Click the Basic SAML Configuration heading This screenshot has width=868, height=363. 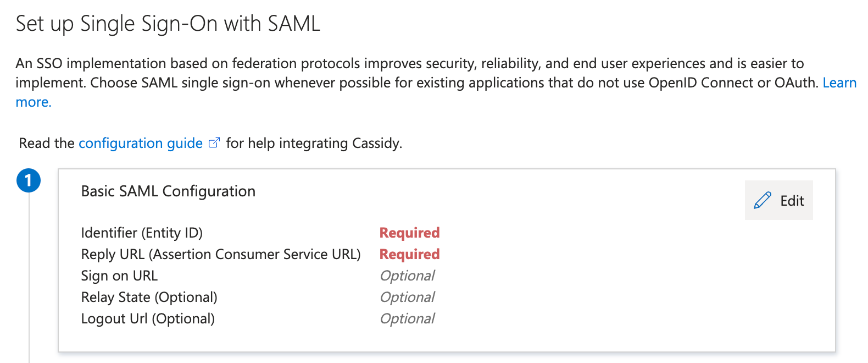[x=168, y=191]
